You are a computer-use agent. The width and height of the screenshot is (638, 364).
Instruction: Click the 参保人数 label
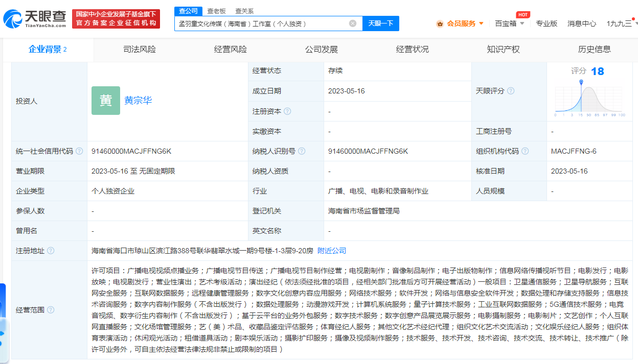30,211
